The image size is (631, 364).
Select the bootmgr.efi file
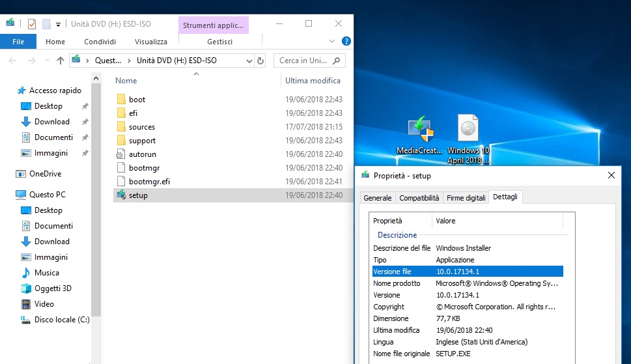pyautogui.click(x=149, y=182)
